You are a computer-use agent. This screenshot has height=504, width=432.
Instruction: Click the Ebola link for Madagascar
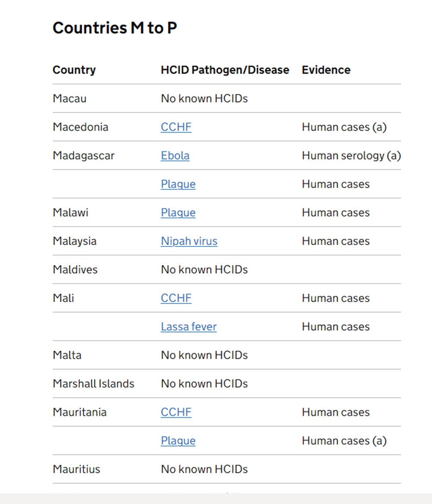point(175,156)
